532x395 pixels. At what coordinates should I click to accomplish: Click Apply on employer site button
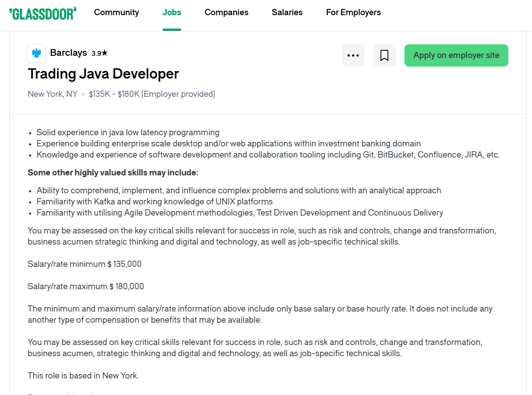tap(456, 55)
